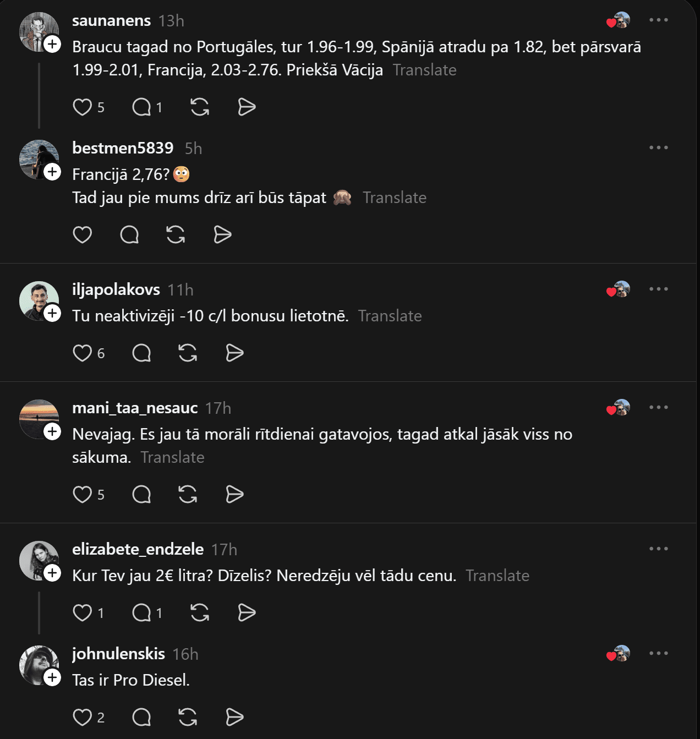The width and height of the screenshot is (700, 739).
Task: Open the three-dot menu on bestmen5839's reply
Action: [658, 148]
